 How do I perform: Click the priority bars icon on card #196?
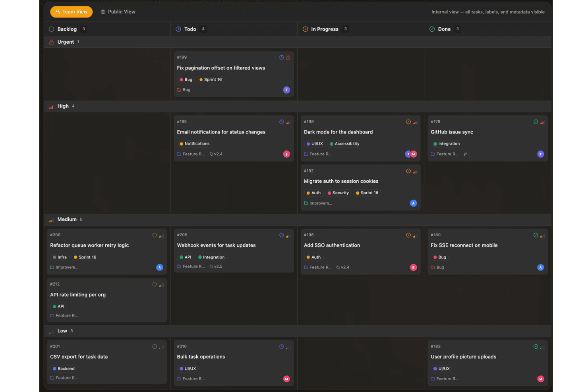point(415,236)
